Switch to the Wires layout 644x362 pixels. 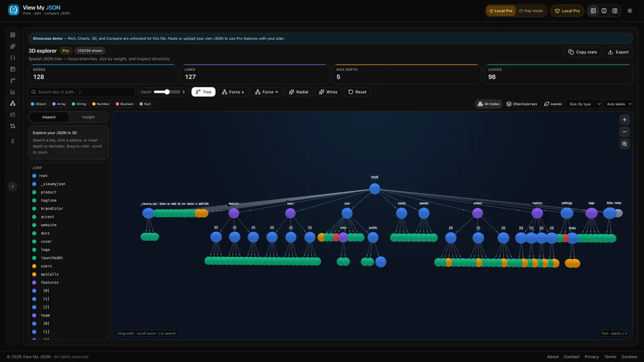[x=329, y=92]
